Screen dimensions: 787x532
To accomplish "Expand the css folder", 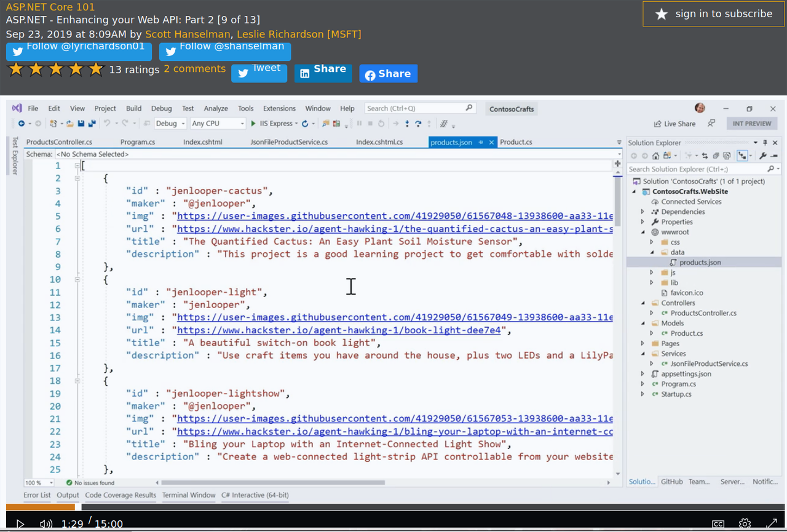I will (x=652, y=242).
